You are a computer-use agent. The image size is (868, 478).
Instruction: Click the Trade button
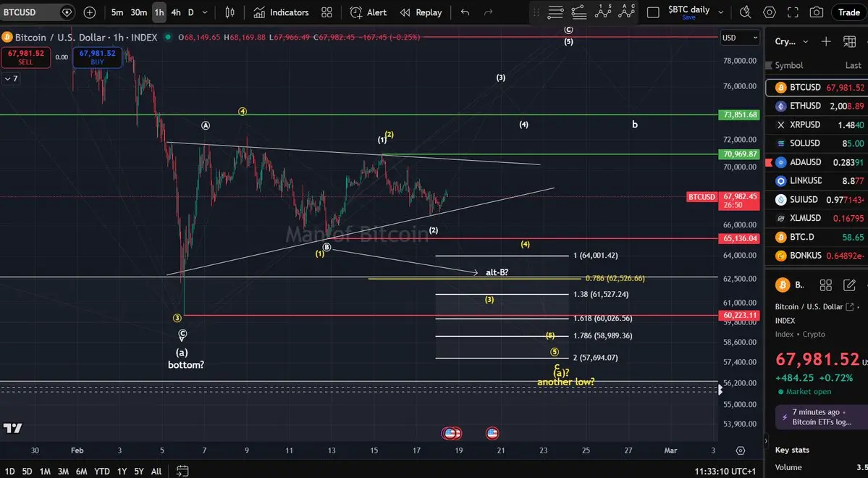tap(848, 12)
